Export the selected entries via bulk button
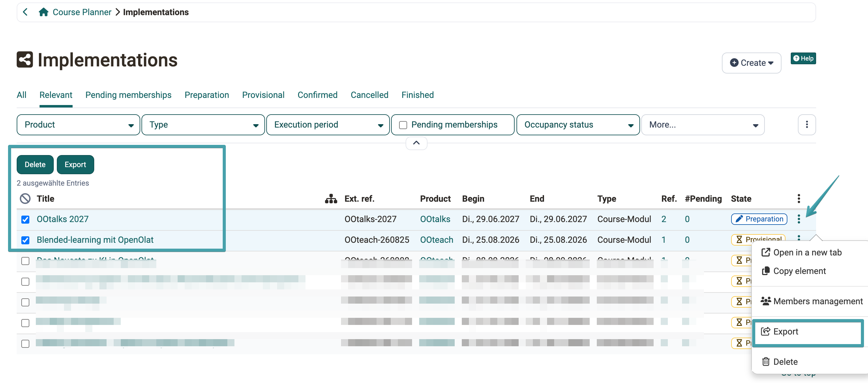This screenshot has width=868, height=383. (75, 165)
